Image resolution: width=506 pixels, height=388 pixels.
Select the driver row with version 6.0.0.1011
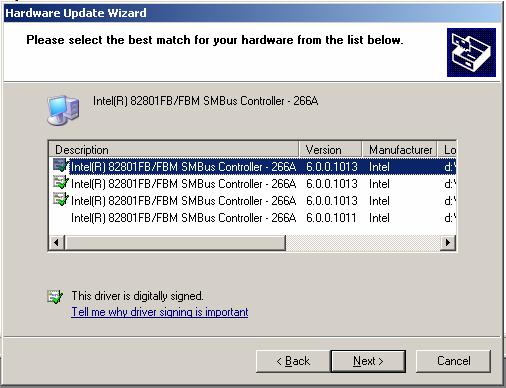252,218
